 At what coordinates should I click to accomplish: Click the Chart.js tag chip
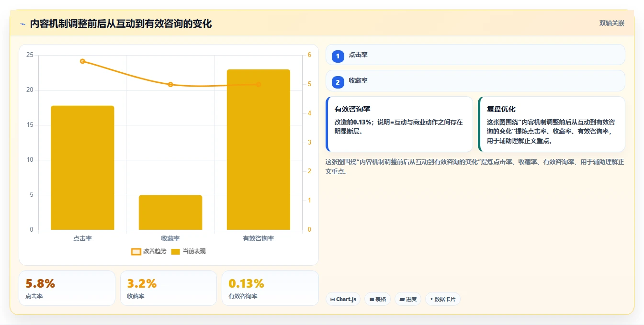[x=343, y=299]
